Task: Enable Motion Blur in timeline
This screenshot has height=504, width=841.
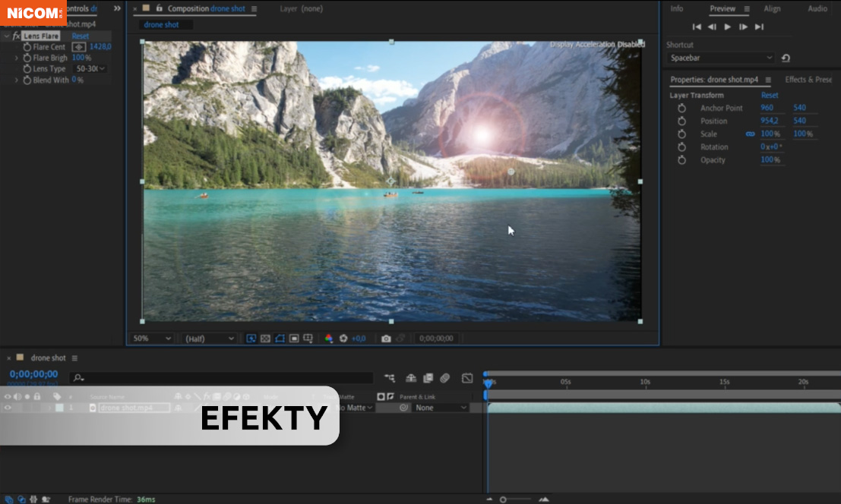Action: click(x=444, y=378)
